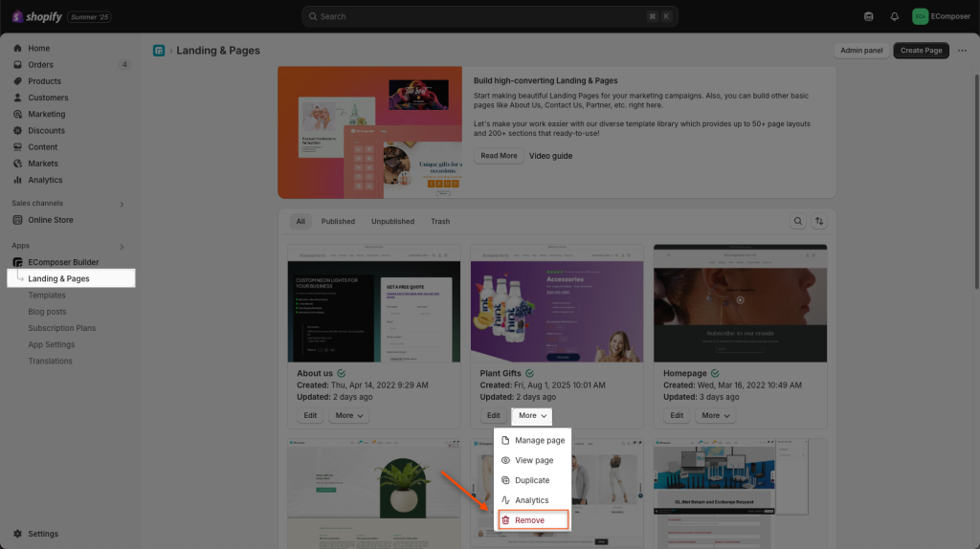Click the Customers person icon
This screenshot has height=549, width=980.
pos(17,98)
